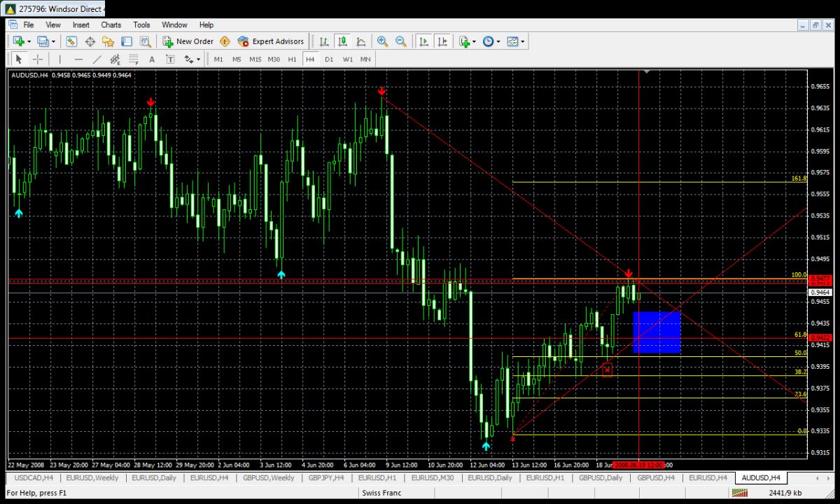The height and width of the screenshot is (504, 840).
Task: Expand Templates dropdown arrow
Action: pos(522,41)
